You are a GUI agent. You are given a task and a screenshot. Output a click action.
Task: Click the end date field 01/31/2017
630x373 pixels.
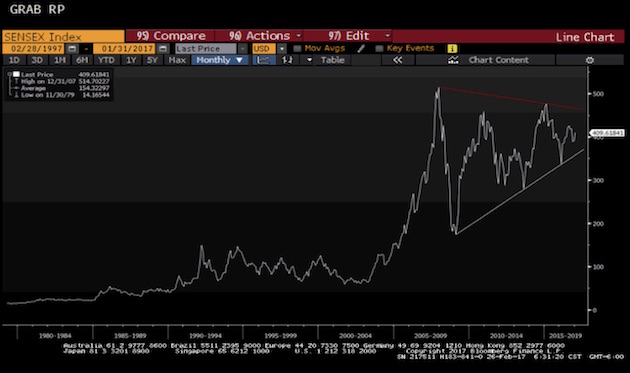tap(125, 49)
